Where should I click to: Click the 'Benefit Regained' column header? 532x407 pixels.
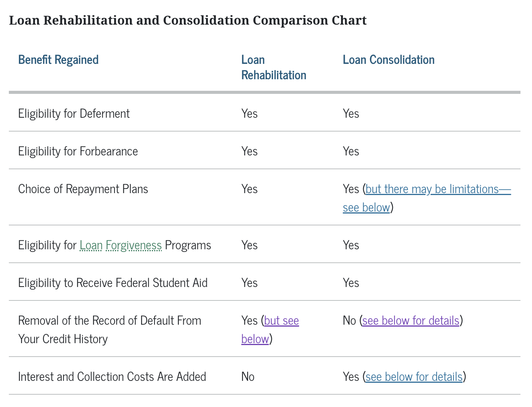point(58,60)
